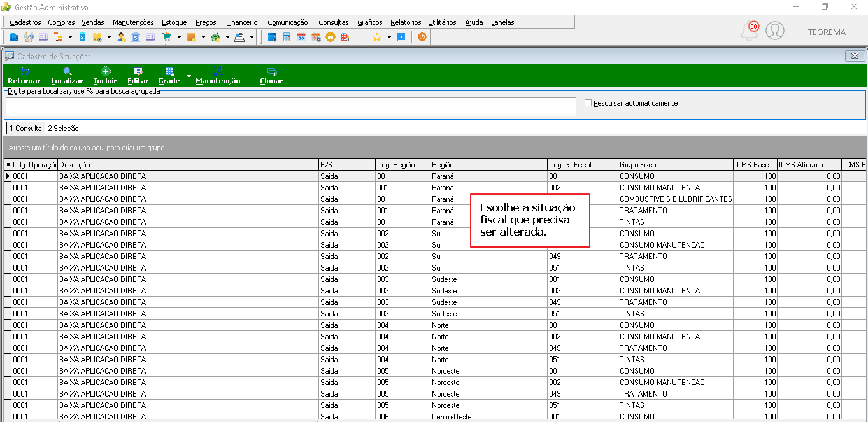This screenshot has width=868, height=422.
Task: Click the Localizar button
Action: [x=67, y=76]
